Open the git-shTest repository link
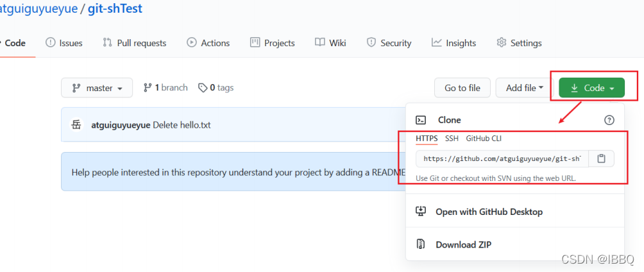 [115, 8]
